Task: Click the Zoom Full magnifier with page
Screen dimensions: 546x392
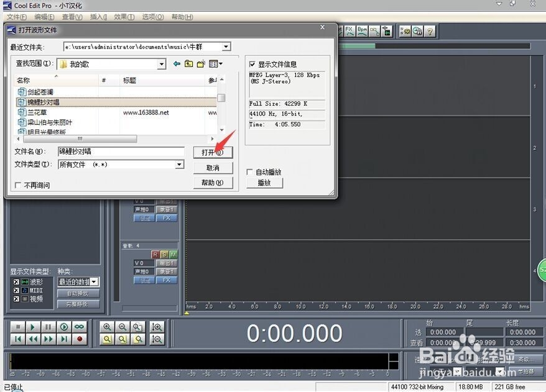Action: (x=138, y=327)
